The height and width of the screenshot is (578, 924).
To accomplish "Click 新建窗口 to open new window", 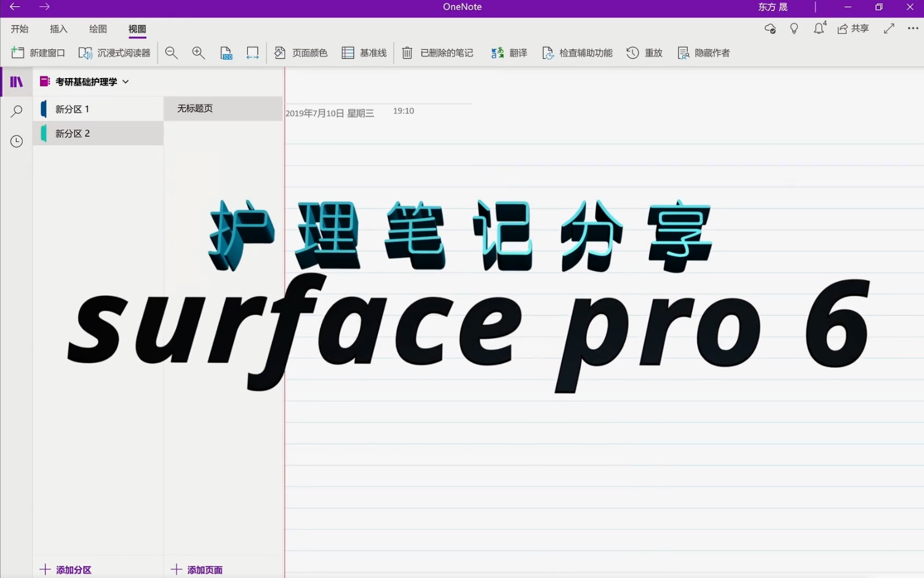I will (38, 53).
